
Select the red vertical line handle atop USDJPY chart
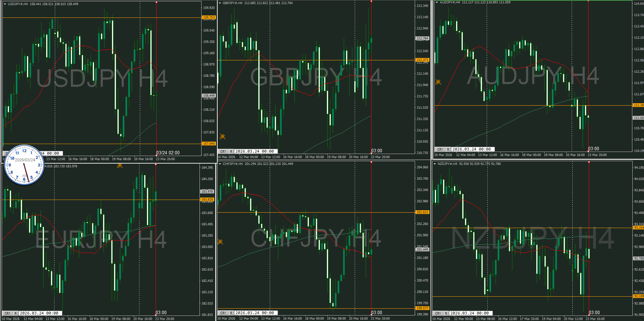click(156, 2)
